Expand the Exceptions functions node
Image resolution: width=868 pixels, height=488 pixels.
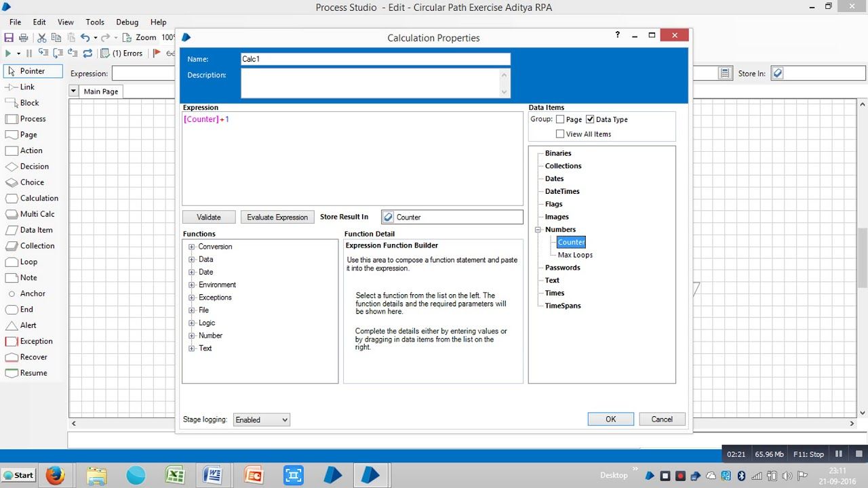tap(192, 298)
